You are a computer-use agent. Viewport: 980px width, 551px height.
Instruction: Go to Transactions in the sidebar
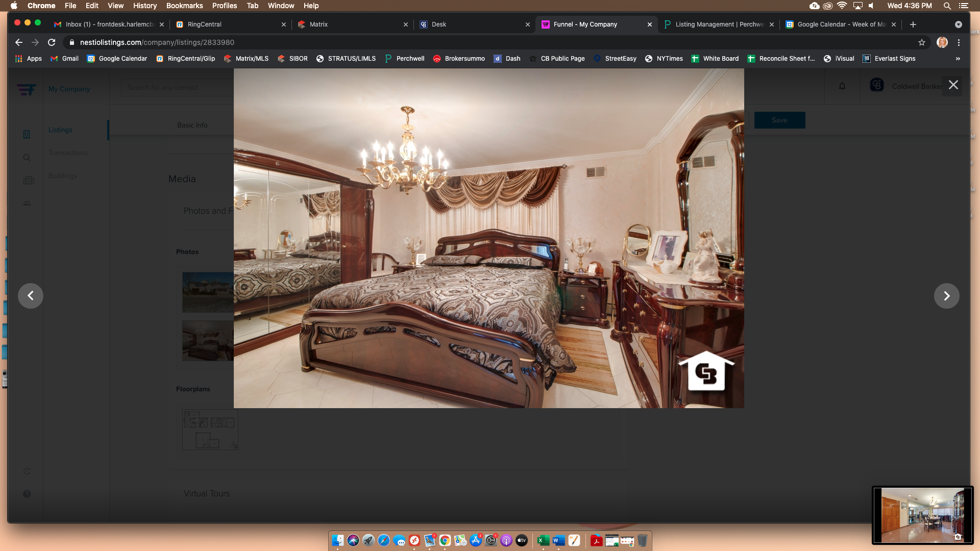click(68, 153)
